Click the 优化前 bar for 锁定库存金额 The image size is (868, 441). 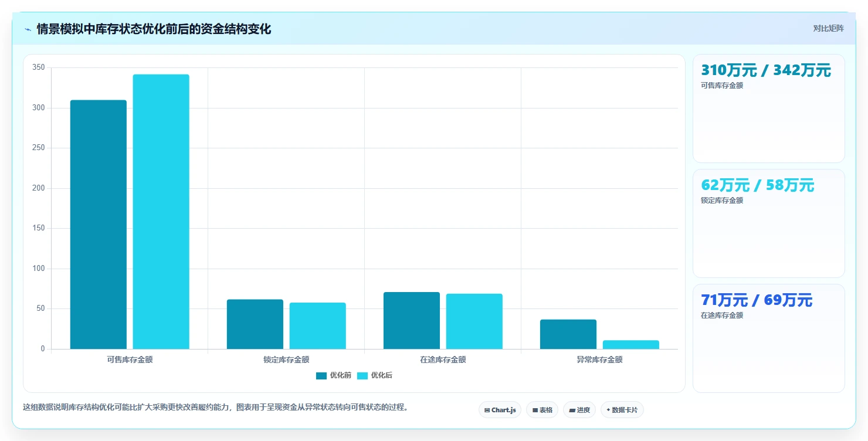255,324
